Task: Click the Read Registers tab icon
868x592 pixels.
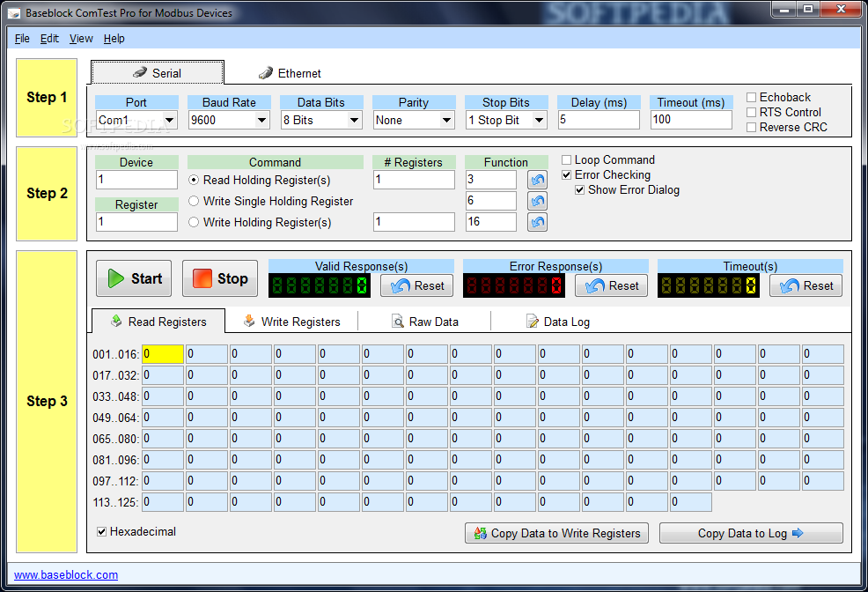Action: tap(116, 321)
